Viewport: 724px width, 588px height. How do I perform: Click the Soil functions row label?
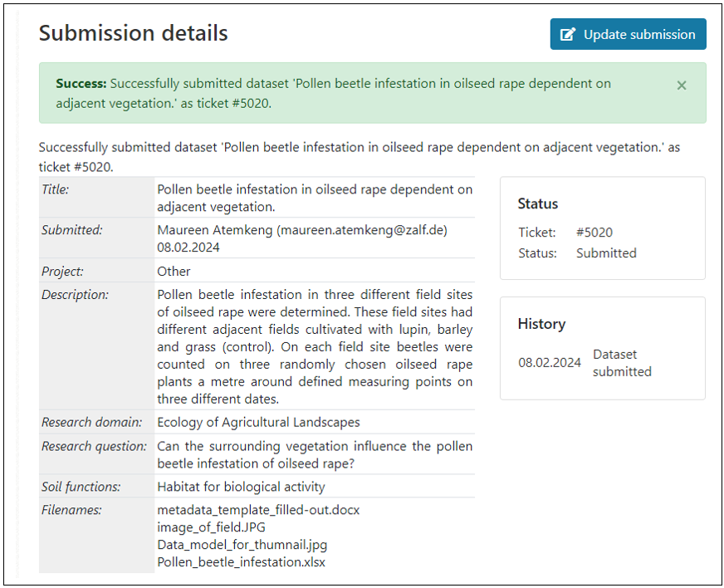[x=81, y=487]
